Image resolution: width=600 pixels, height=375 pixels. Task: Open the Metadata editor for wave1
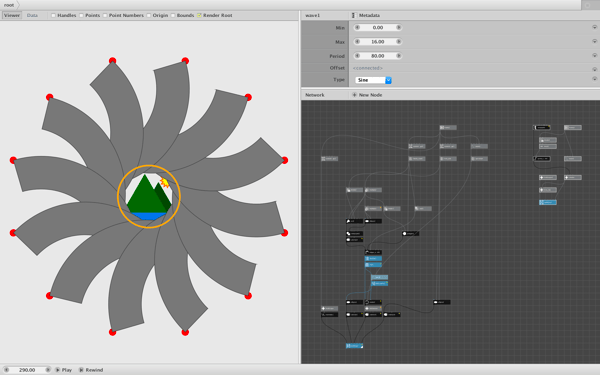pos(366,15)
